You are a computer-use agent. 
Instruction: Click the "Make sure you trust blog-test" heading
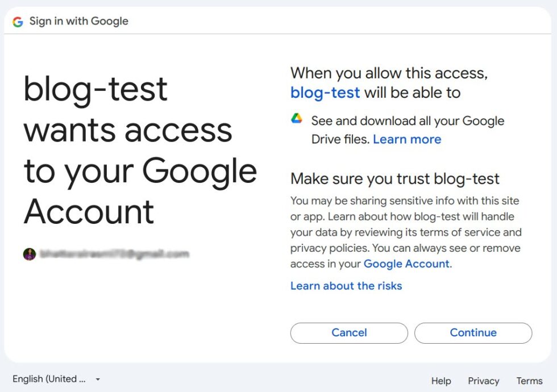click(394, 178)
